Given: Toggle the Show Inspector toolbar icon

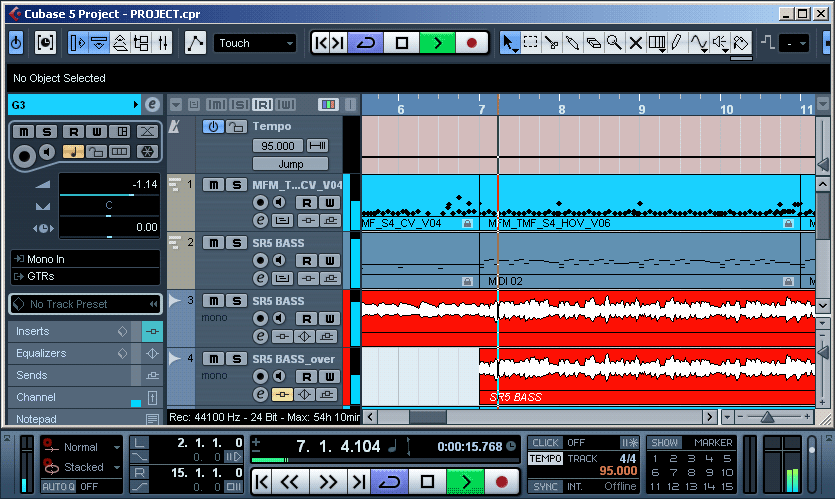Looking at the screenshot, I should (x=78, y=43).
